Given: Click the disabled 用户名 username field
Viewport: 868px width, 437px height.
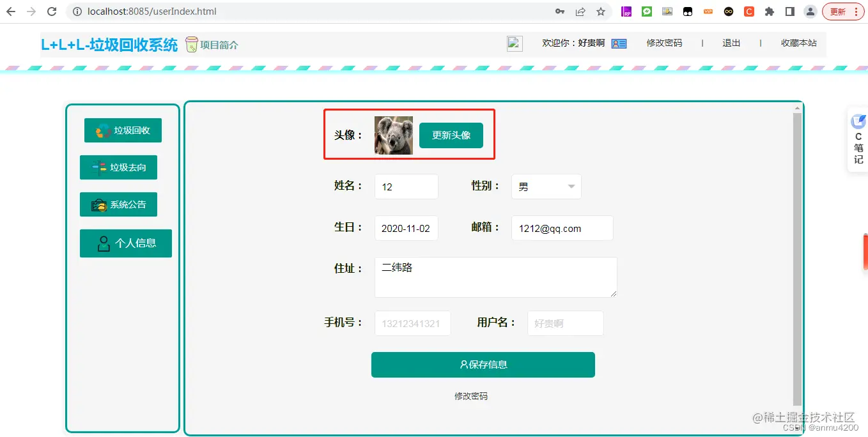Looking at the screenshot, I should [566, 323].
